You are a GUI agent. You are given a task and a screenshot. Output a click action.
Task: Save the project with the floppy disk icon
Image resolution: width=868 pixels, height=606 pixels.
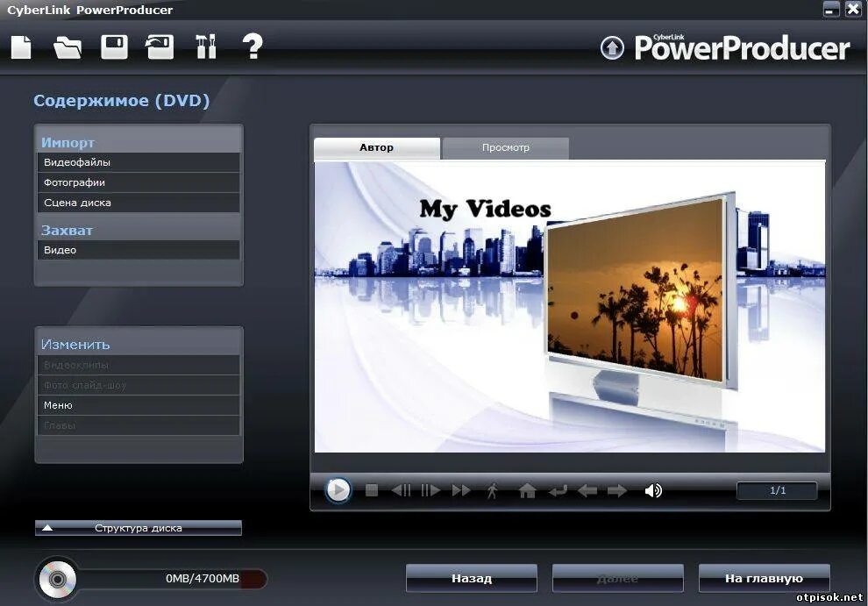click(x=114, y=46)
